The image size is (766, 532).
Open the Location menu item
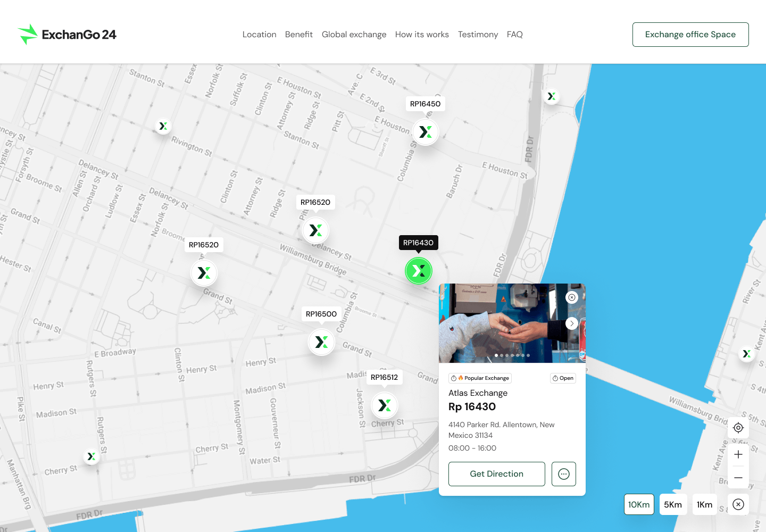pos(259,34)
